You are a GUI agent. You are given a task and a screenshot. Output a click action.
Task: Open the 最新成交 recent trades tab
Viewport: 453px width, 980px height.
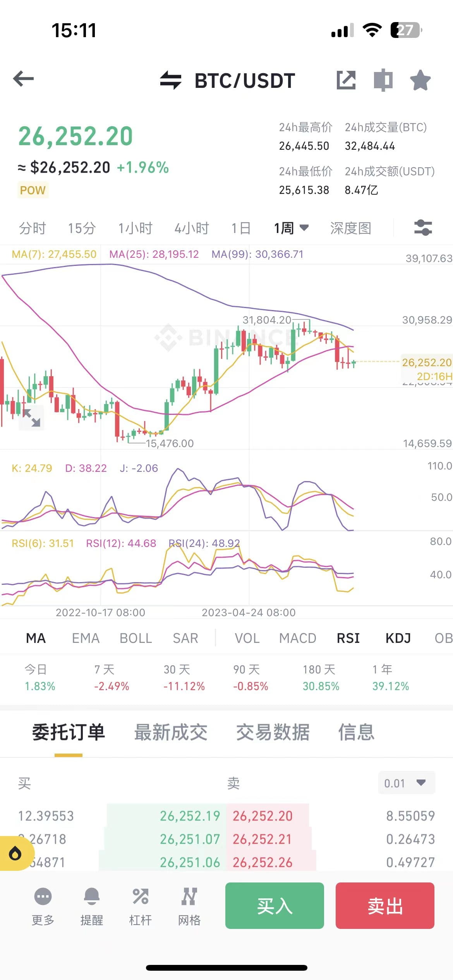tap(171, 732)
